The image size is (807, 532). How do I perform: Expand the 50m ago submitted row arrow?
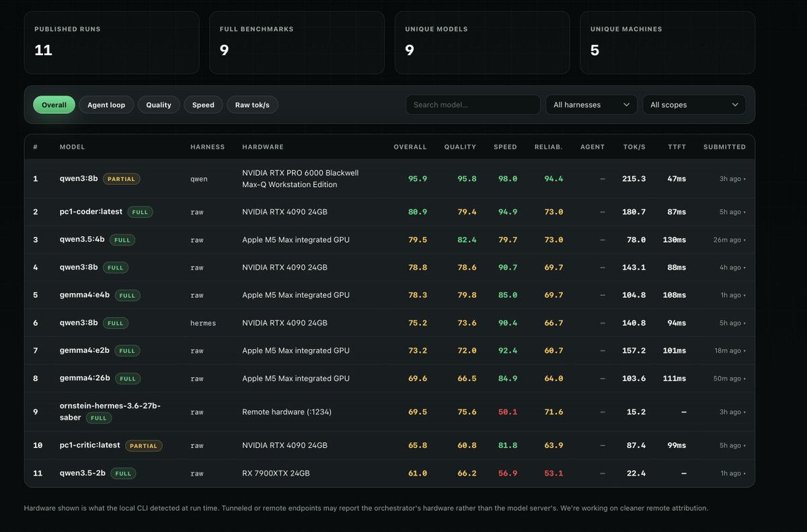click(x=744, y=379)
